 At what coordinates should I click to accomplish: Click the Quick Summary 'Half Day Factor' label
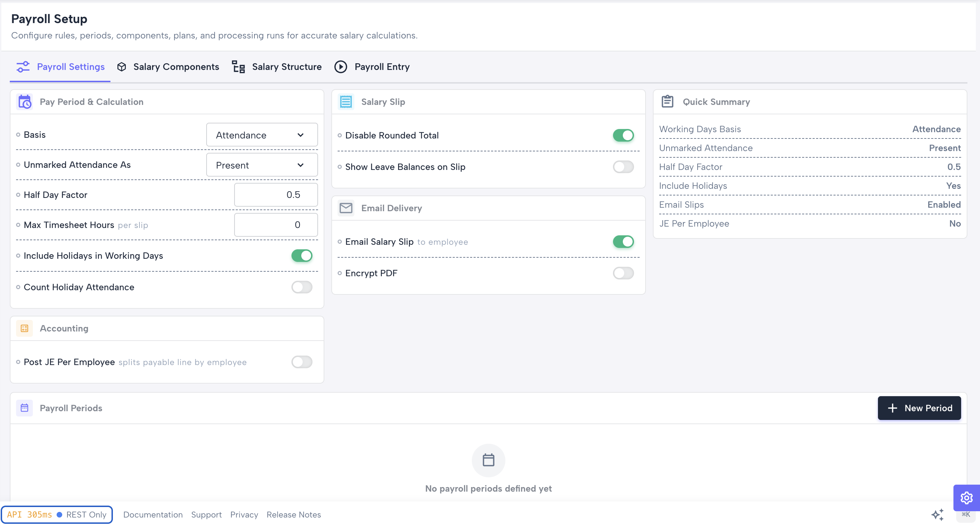coord(690,167)
